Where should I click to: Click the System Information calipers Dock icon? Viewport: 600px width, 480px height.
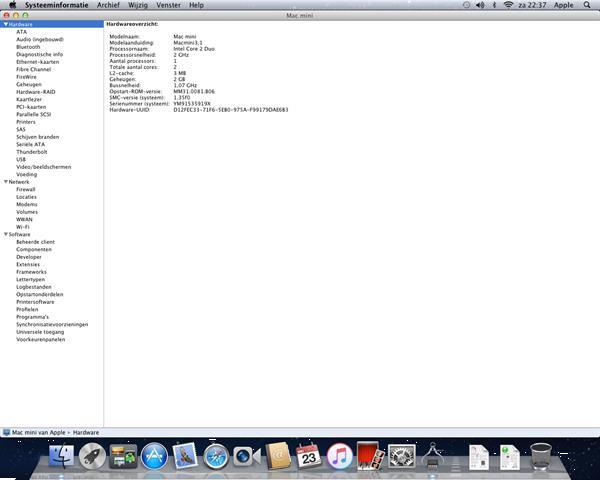coord(432,456)
